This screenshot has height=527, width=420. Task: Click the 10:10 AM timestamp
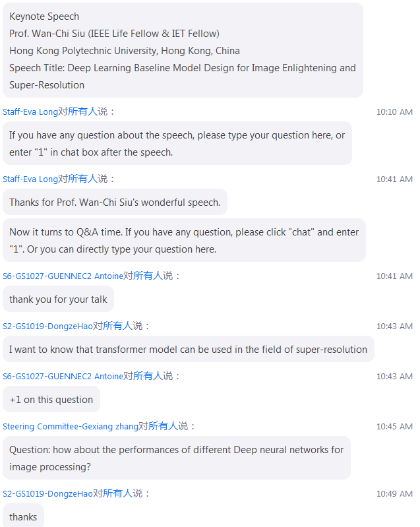(x=394, y=112)
